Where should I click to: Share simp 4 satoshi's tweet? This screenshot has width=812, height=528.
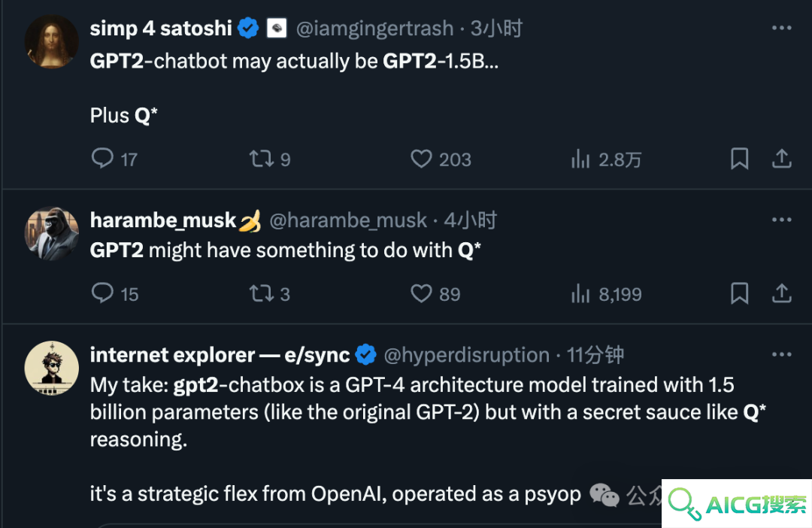point(781,159)
